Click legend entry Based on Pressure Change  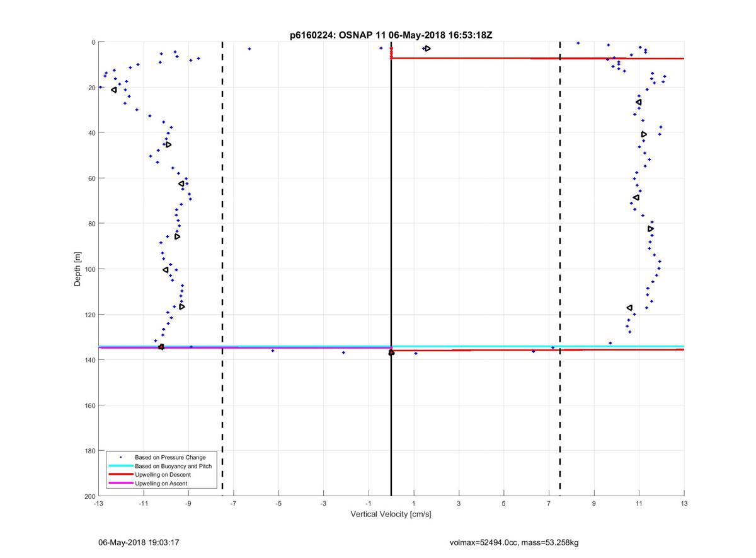pyautogui.click(x=170, y=457)
